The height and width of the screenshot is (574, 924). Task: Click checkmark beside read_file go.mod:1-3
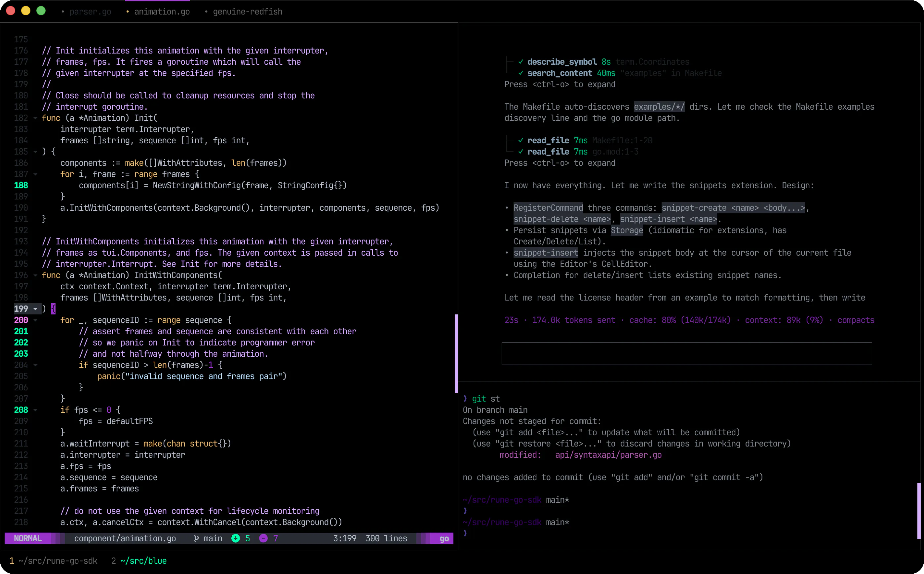click(x=521, y=152)
